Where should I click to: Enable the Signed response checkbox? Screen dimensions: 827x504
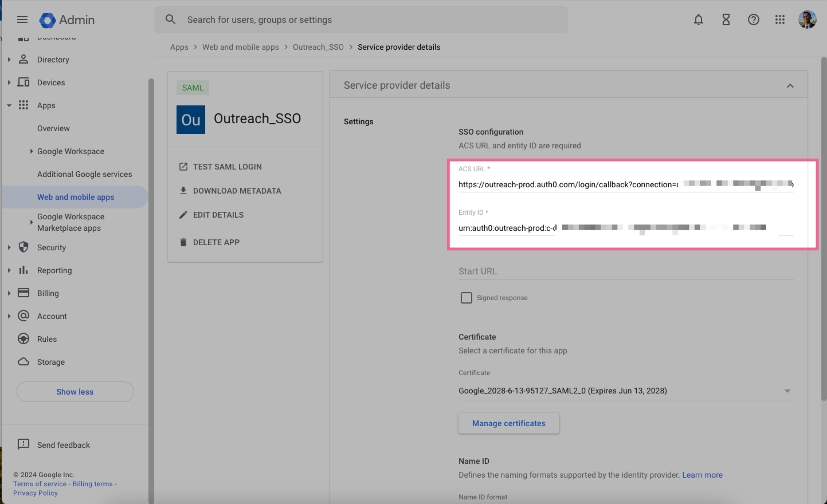tap(466, 297)
